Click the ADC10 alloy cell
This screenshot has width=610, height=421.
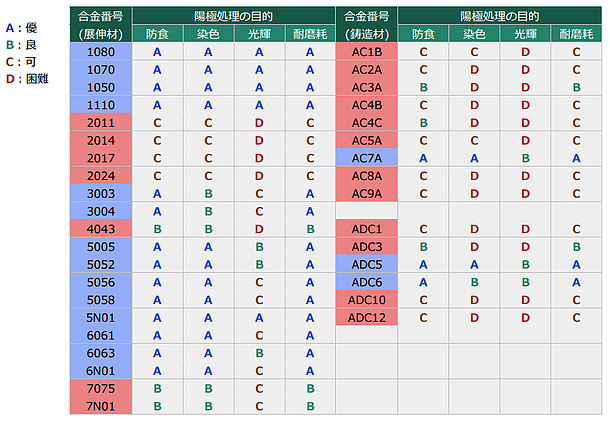(367, 300)
